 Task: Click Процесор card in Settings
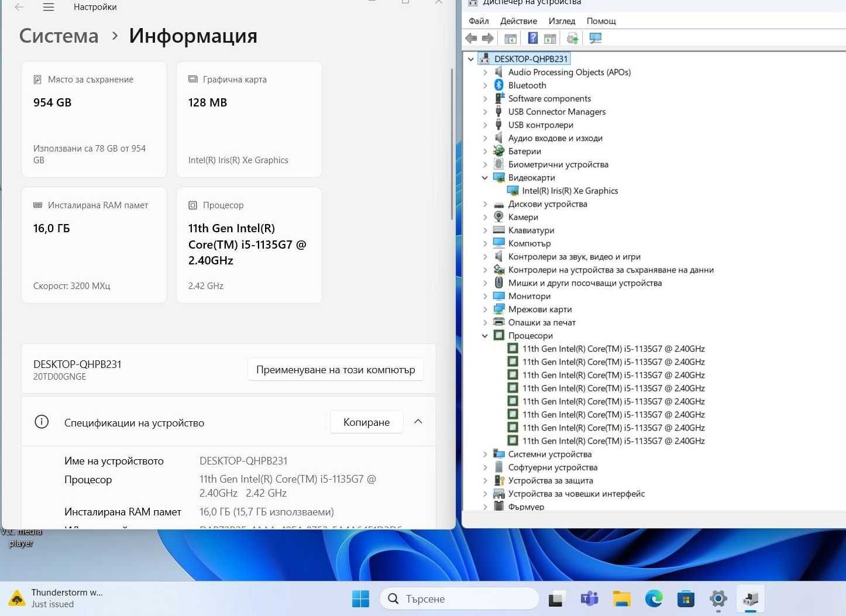click(x=249, y=245)
